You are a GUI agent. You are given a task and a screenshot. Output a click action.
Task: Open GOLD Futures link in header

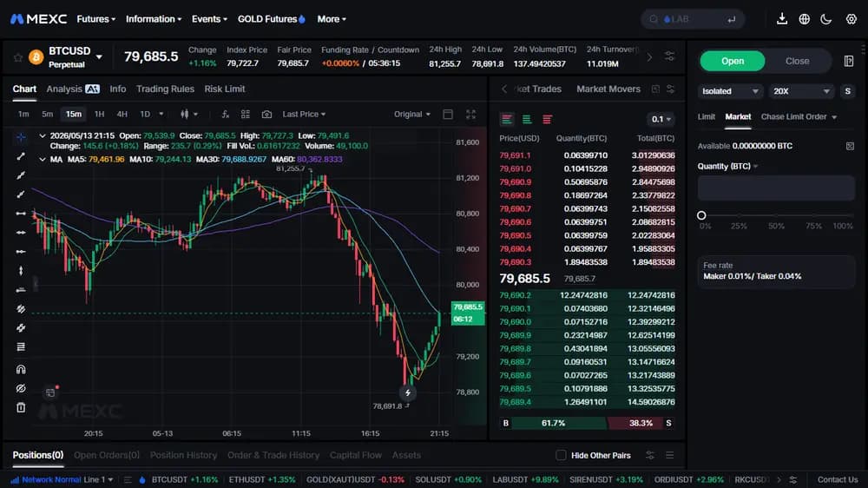271,19
